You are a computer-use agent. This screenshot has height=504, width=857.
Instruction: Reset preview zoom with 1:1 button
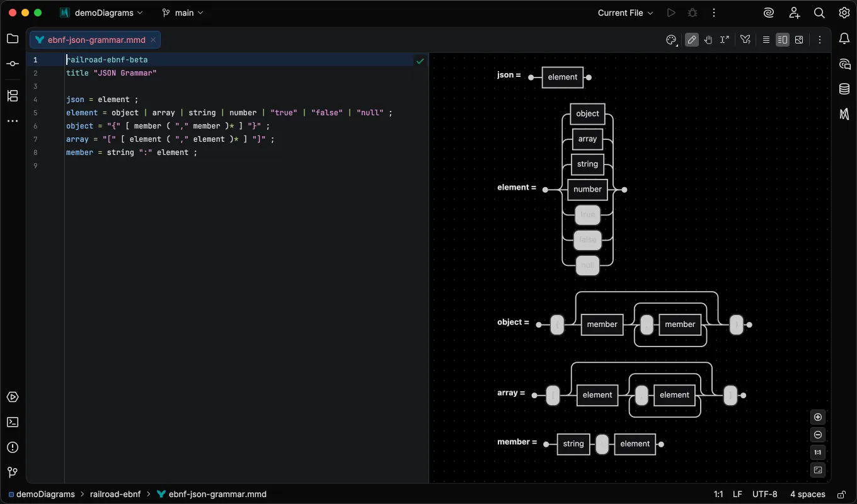pos(818,452)
